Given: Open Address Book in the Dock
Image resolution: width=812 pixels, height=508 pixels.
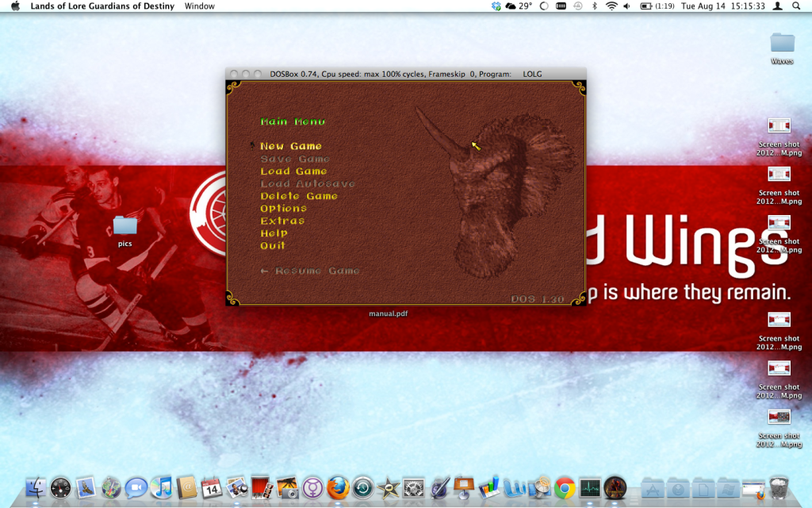Looking at the screenshot, I should [x=186, y=488].
